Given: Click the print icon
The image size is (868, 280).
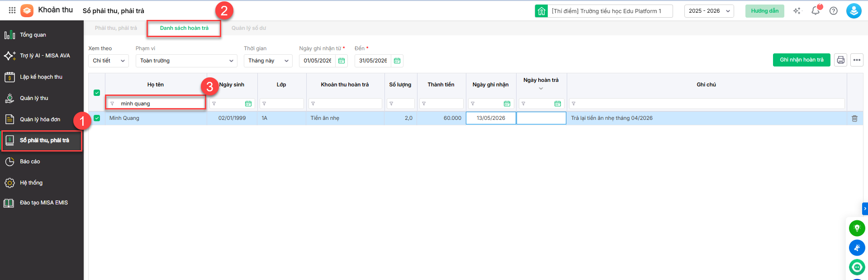Looking at the screenshot, I should tap(841, 60).
